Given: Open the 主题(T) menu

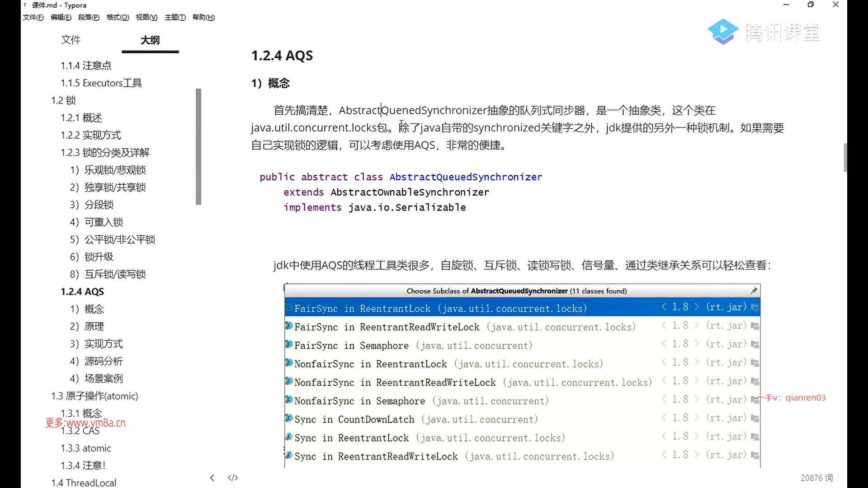Looking at the screenshot, I should click(x=175, y=17).
